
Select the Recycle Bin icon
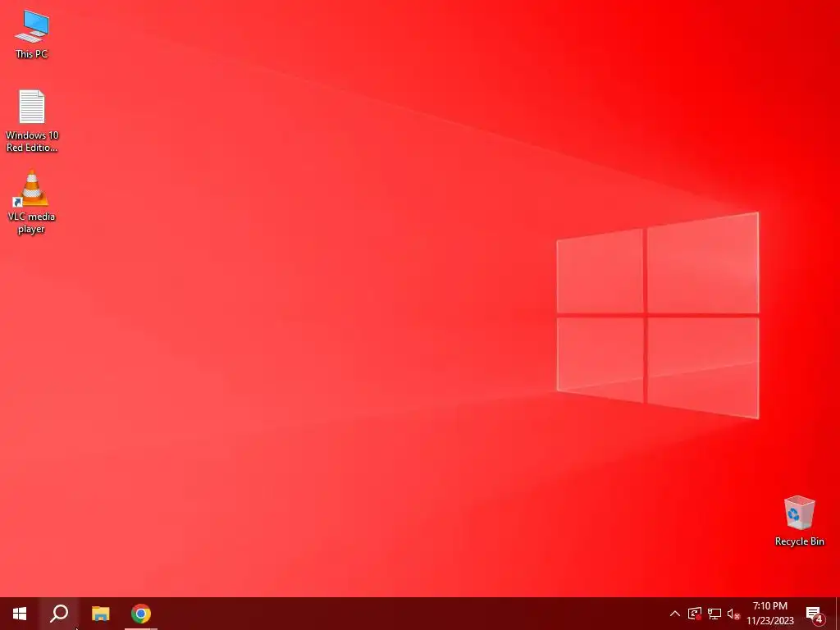[x=799, y=521]
